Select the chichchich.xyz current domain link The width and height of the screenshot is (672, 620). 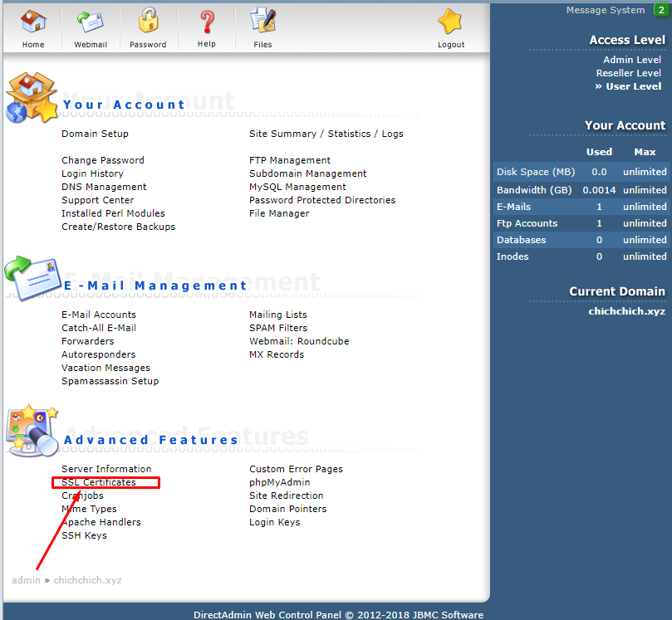tap(626, 311)
